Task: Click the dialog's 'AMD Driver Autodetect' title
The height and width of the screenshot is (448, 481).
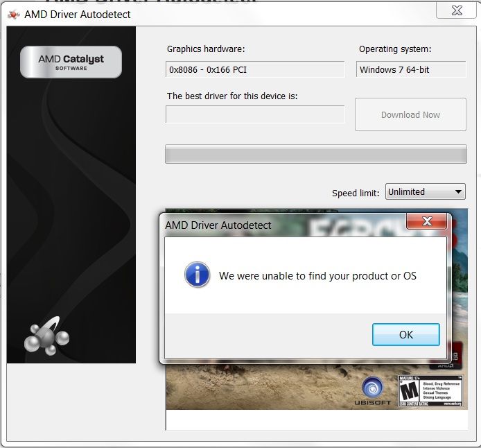Action: click(218, 225)
